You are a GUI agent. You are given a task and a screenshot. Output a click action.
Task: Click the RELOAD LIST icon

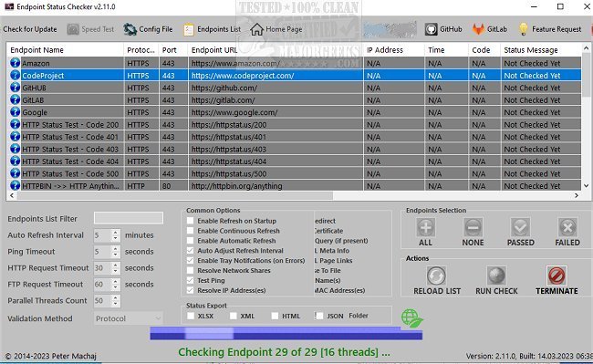[436, 276]
